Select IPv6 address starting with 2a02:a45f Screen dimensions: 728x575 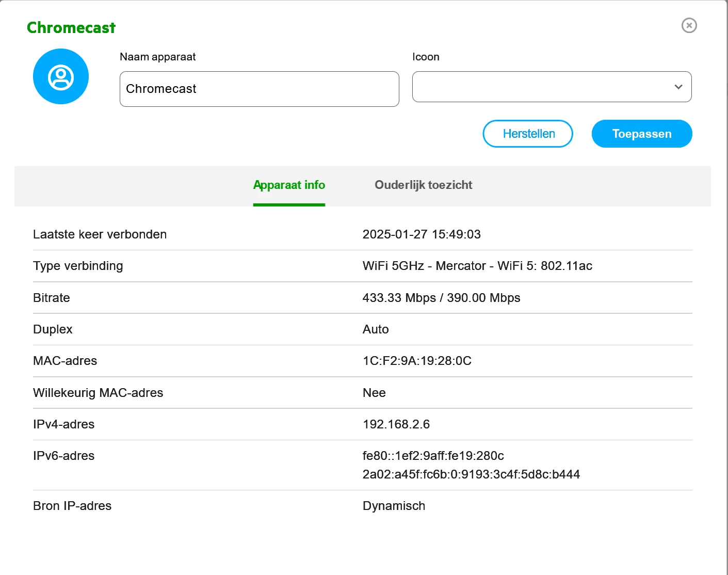[471, 474]
